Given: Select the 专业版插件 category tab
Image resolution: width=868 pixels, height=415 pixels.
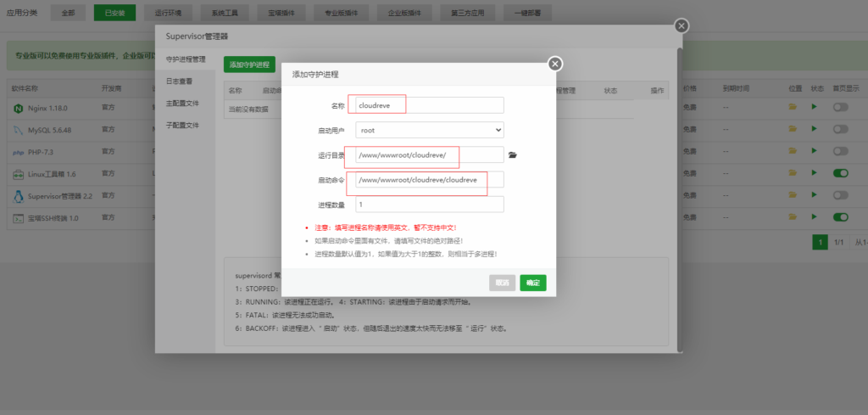Looking at the screenshot, I should (x=341, y=14).
